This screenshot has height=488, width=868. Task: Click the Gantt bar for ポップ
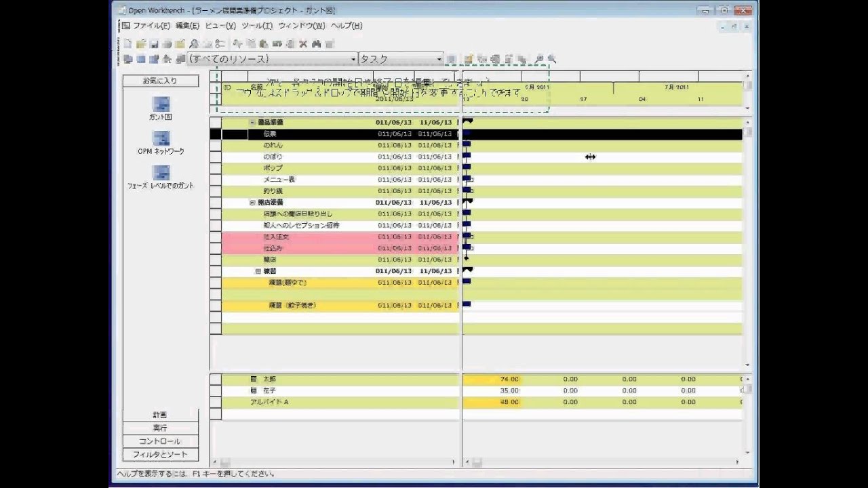point(467,168)
